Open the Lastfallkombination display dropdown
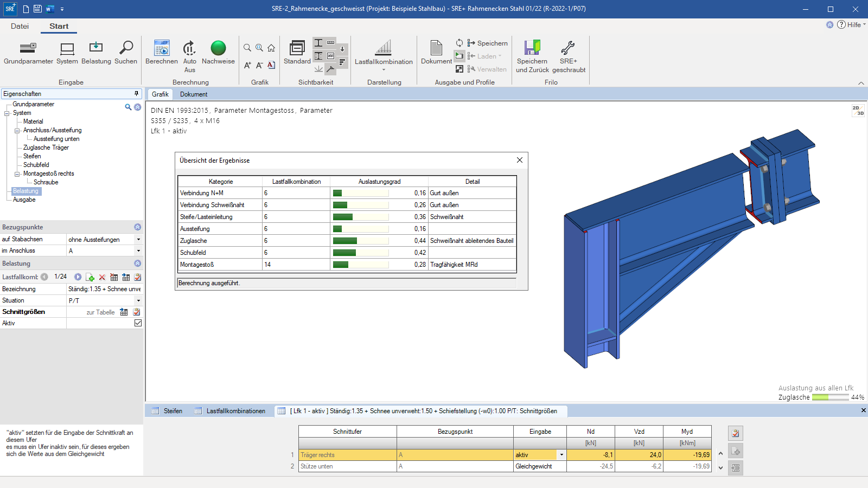Screen dimensions: 868x488 point(384,56)
